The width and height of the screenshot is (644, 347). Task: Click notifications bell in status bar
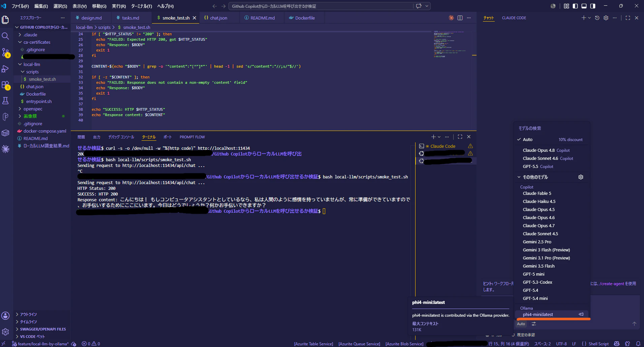click(638, 344)
